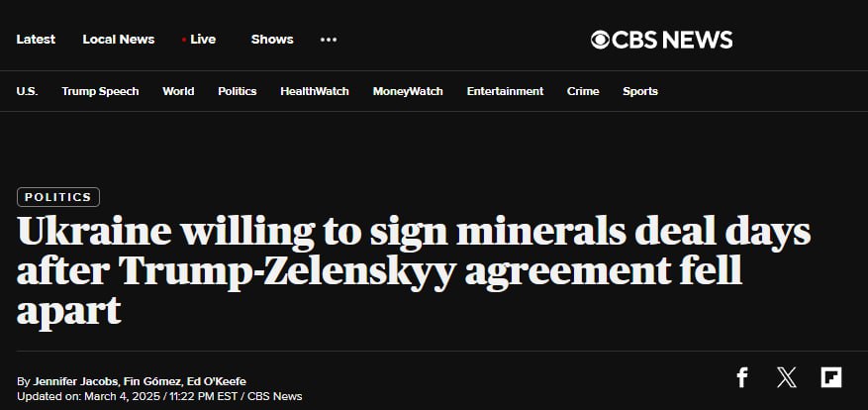Open the Shows menu
Screen dimensions: 868x410
click(x=272, y=40)
